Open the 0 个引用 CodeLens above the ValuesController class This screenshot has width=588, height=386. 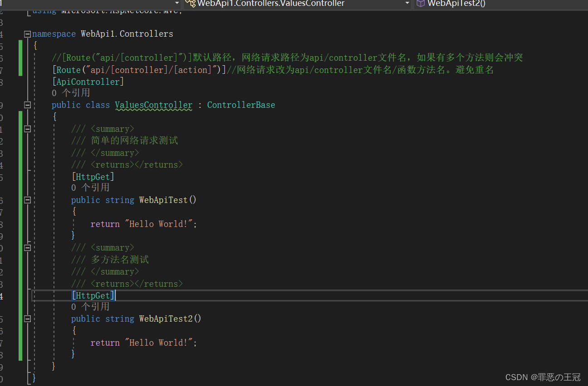pos(71,93)
